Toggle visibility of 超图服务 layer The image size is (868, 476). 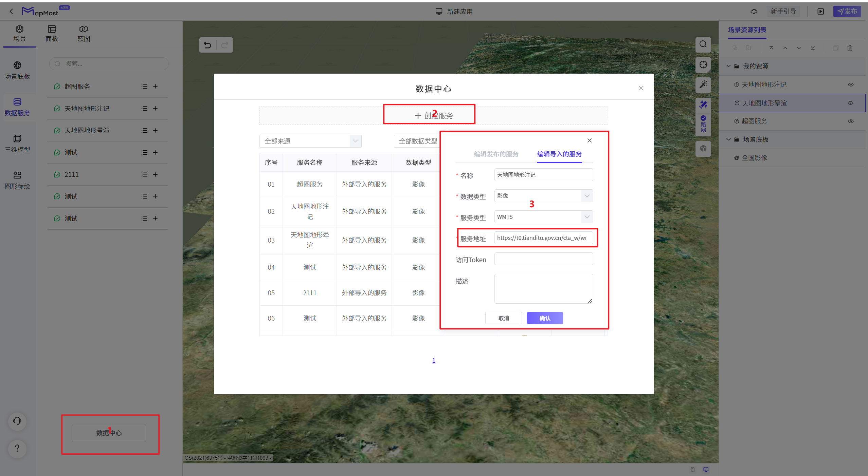point(851,121)
